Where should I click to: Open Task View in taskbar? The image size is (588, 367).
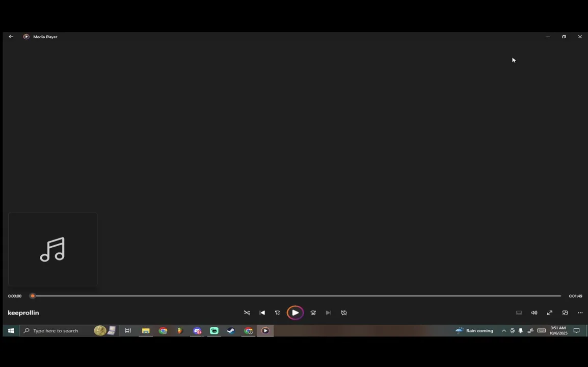[128, 331]
